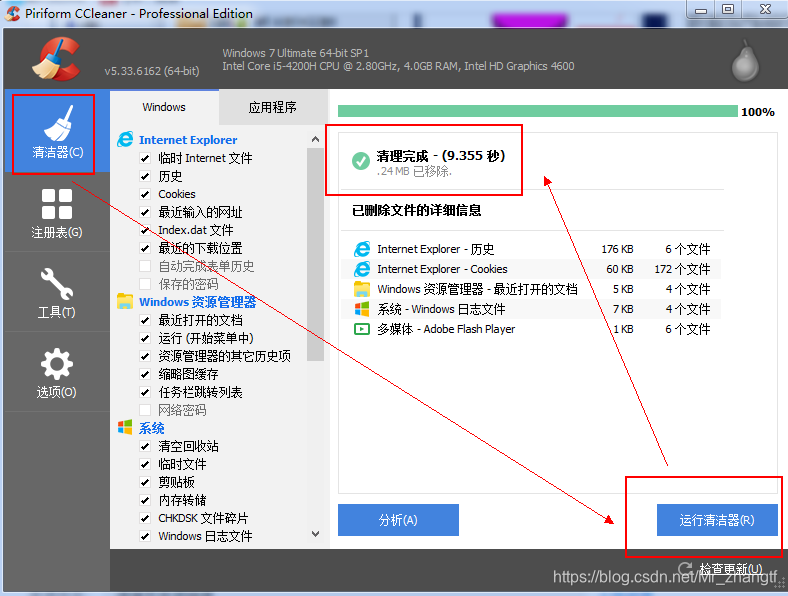This screenshot has width=788, height=596.
Task: Click the folder icon in the 最近打开的文档 result row
Action: tap(362, 289)
